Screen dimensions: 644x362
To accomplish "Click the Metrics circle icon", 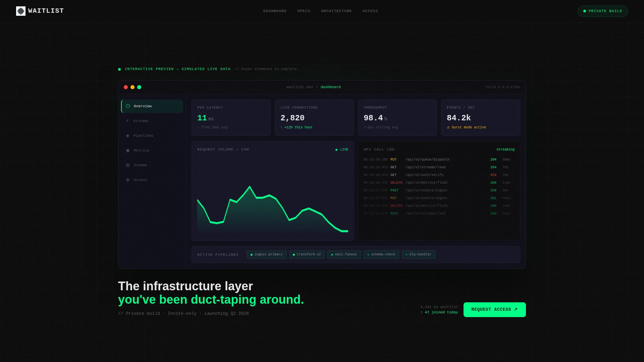I will click(x=128, y=150).
